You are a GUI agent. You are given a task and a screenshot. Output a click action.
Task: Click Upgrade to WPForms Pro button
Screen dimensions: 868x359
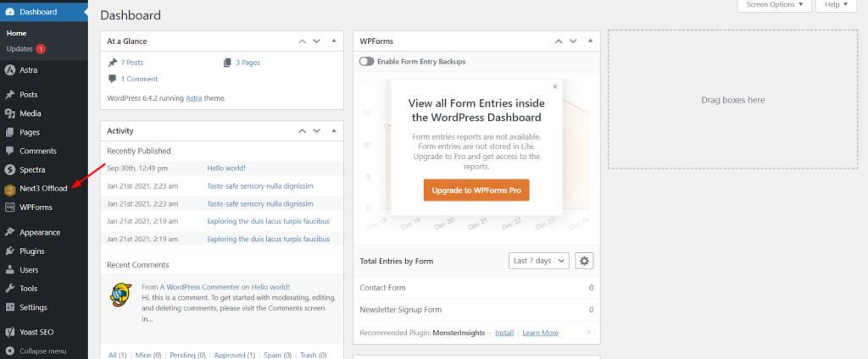[476, 190]
